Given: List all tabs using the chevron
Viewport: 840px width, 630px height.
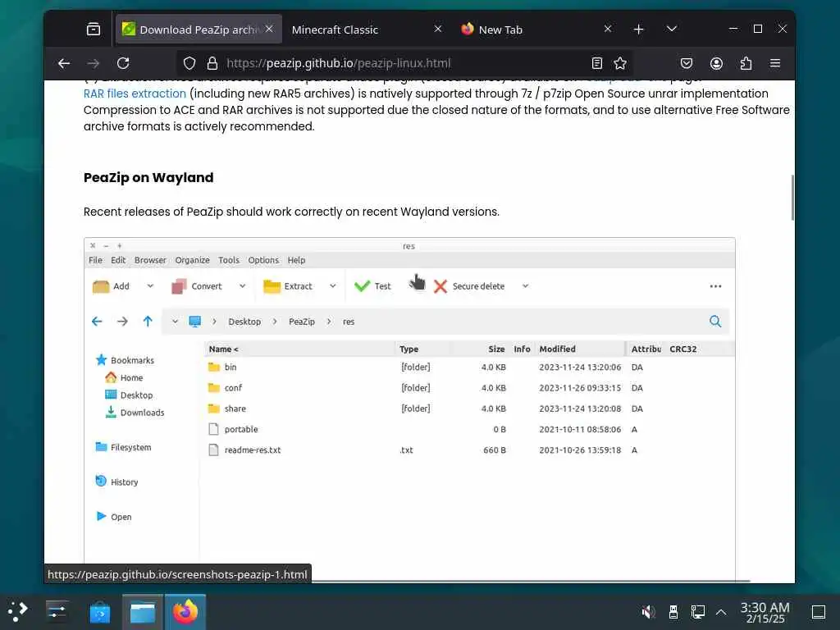Looking at the screenshot, I should pos(671,29).
